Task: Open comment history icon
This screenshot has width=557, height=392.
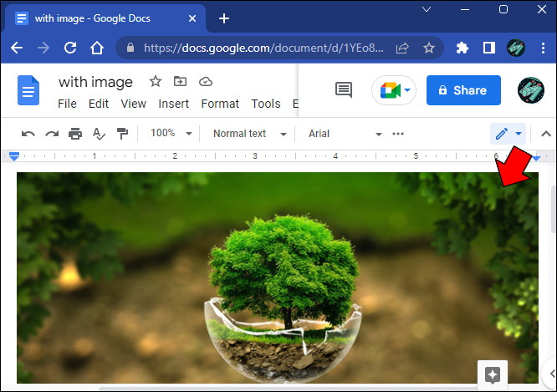Action: [x=344, y=89]
